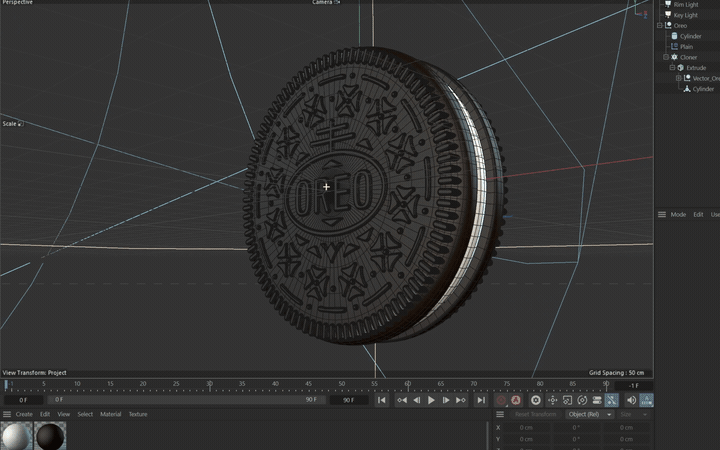Image resolution: width=720 pixels, height=450 pixels.
Task: Toggle Rotation keyframe recording
Action: pyautogui.click(x=582, y=400)
